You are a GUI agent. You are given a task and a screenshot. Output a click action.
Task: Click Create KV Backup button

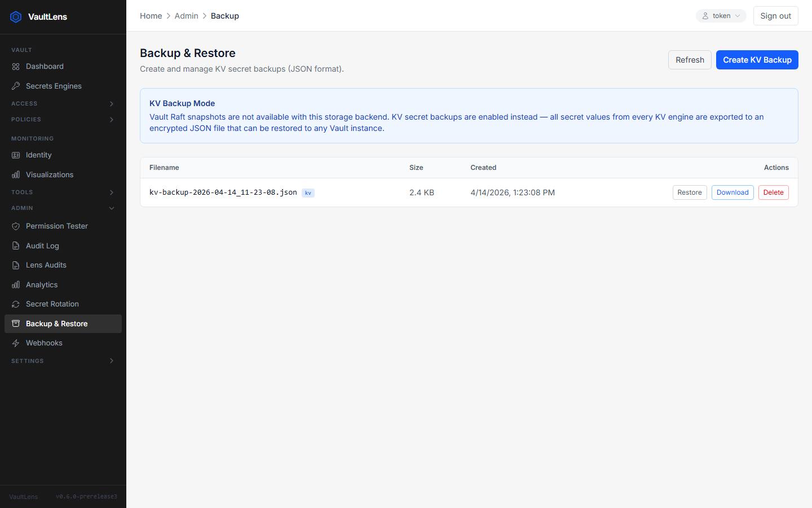tap(757, 60)
